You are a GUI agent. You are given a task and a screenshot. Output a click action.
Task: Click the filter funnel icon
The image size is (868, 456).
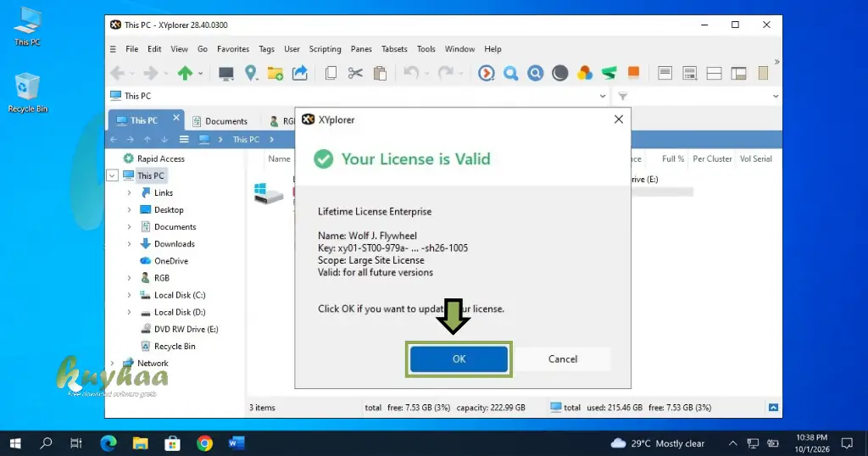click(x=623, y=97)
